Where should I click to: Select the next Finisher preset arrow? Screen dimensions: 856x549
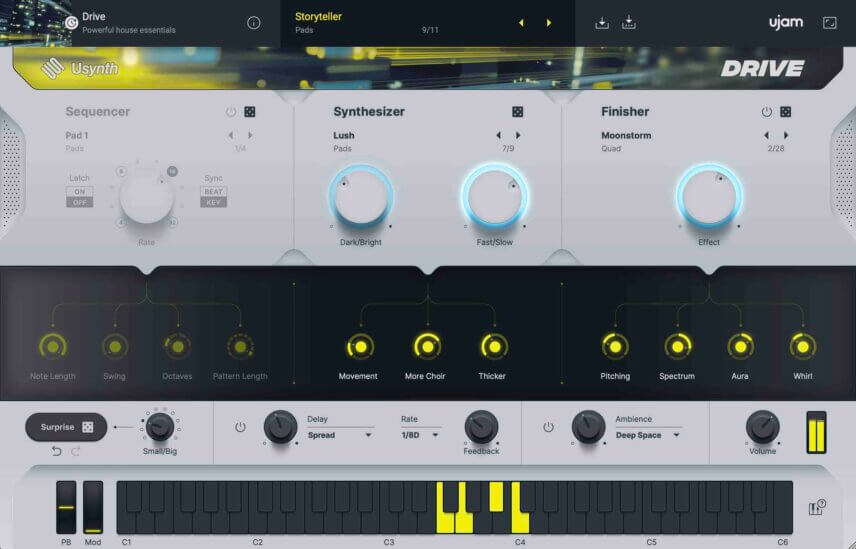coord(786,135)
